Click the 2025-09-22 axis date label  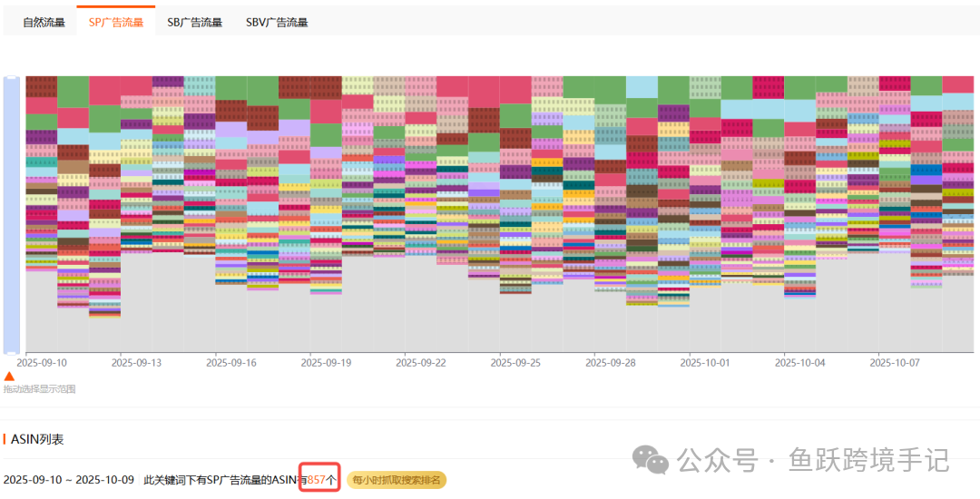pyautogui.click(x=422, y=362)
